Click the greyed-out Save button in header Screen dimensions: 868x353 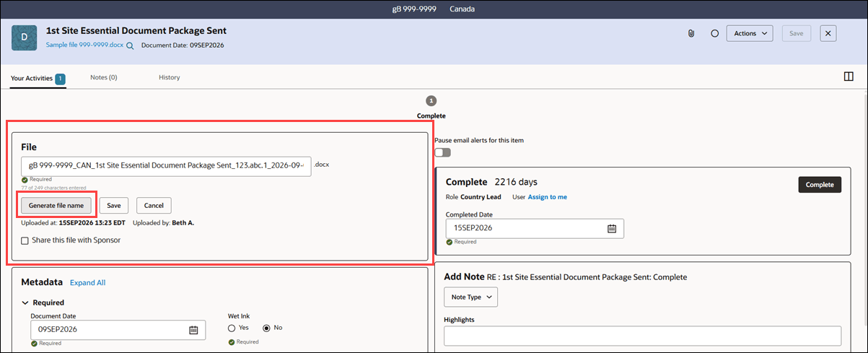click(x=797, y=33)
